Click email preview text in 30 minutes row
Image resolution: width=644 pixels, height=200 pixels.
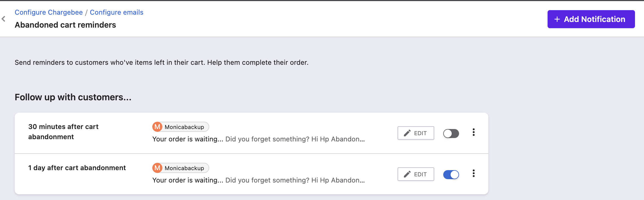258,139
